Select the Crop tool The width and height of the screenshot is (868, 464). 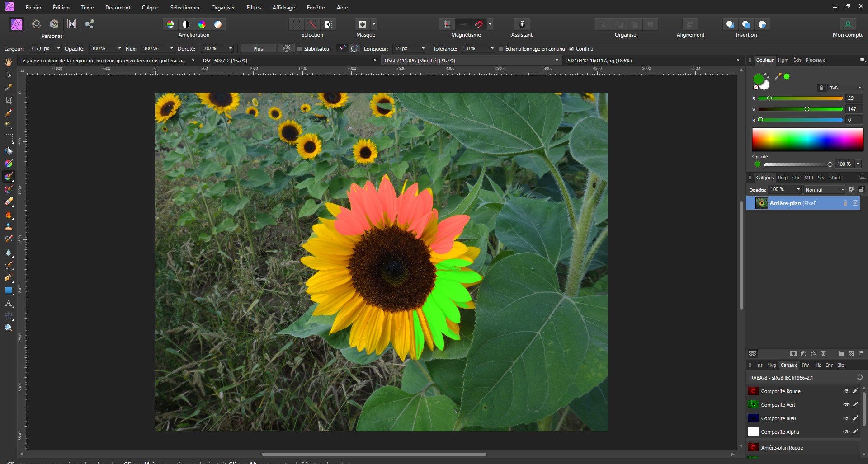(x=8, y=100)
